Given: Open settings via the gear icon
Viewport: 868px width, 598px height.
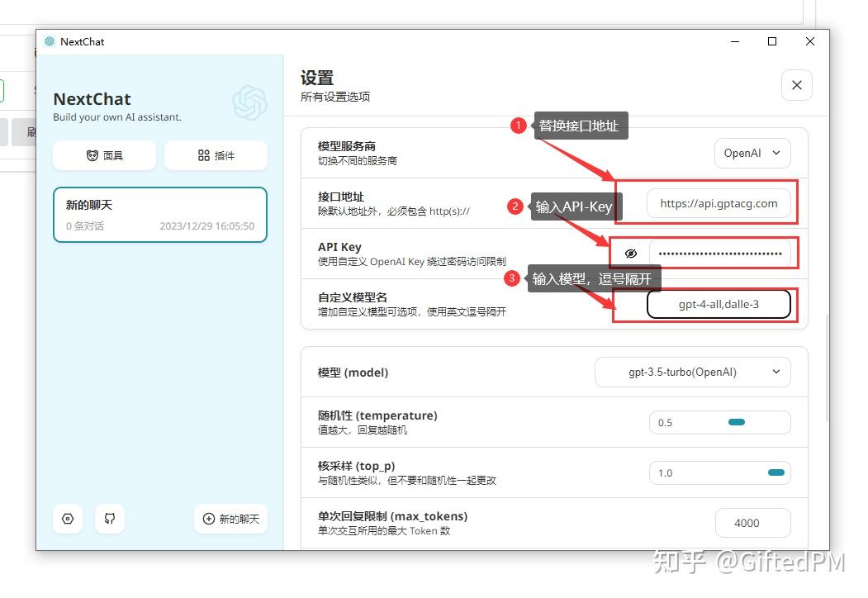Looking at the screenshot, I should 67,519.
